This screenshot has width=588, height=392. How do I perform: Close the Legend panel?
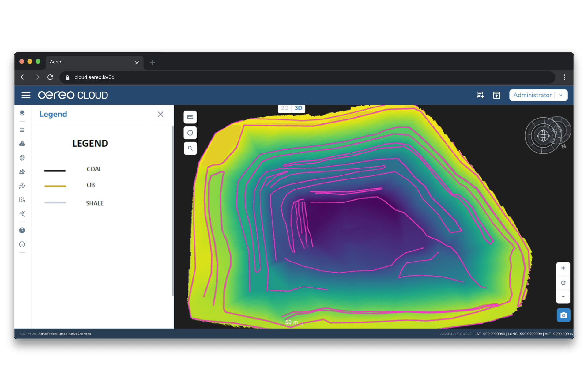(160, 114)
